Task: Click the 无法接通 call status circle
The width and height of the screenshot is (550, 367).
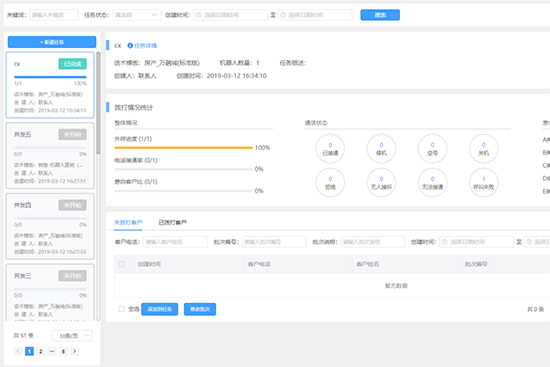Action: (432, 182)
